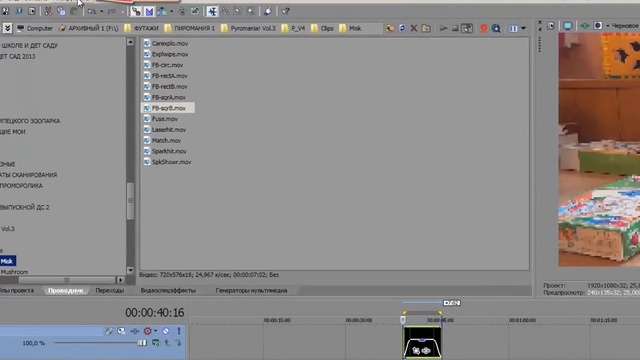Open Track FX on the video track
Image resolution: width=640 pixels, height=360 pixels.
tap(135, 331)
